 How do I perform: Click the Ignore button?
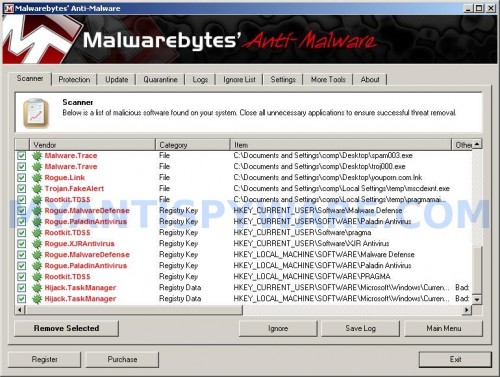(x=278, y=328)
